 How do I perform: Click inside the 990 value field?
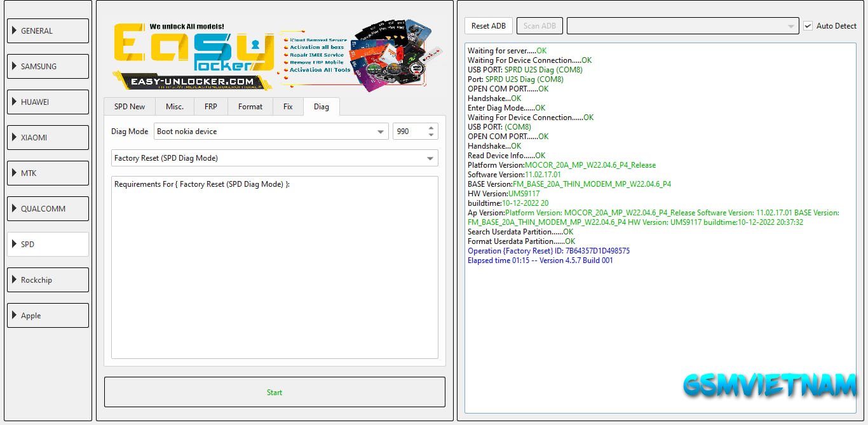point(410,132)
